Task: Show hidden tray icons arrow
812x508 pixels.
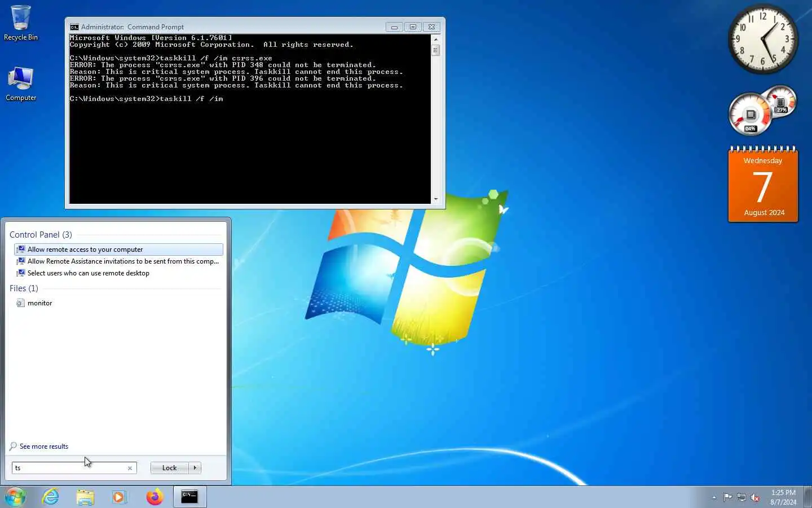Action: (714, 497)
